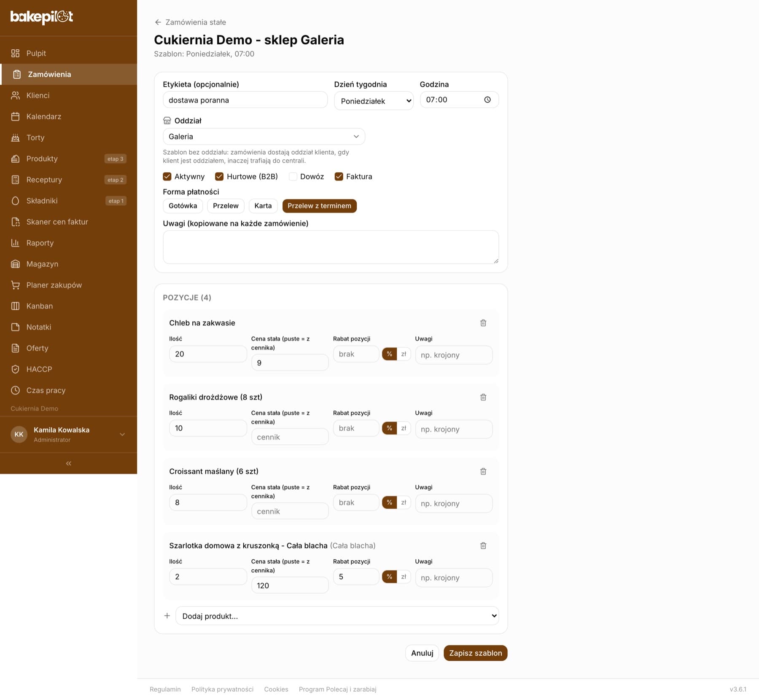Open the Torty cake icon
This screenshot has height=700, width=759.
coord(15,137)
